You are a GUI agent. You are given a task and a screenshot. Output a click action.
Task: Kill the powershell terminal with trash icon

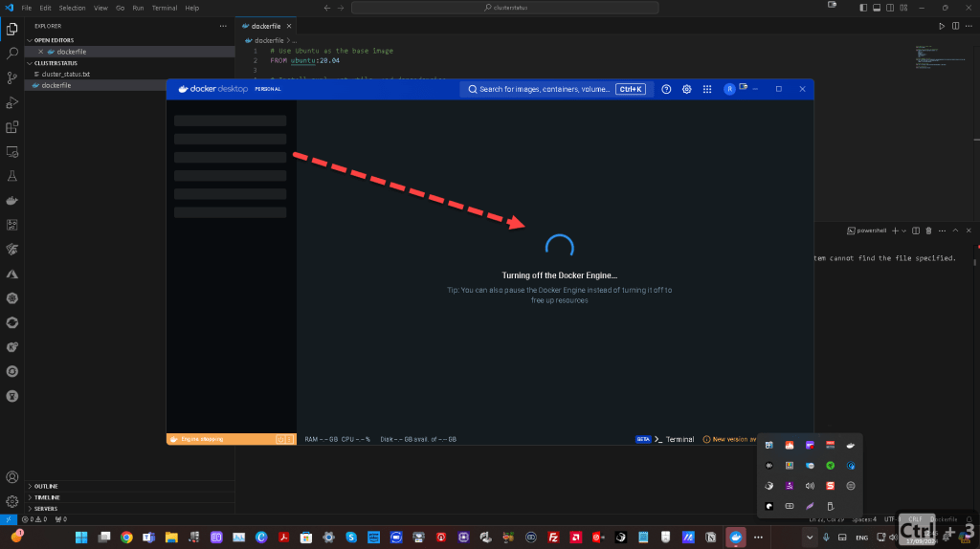(928, 231)
